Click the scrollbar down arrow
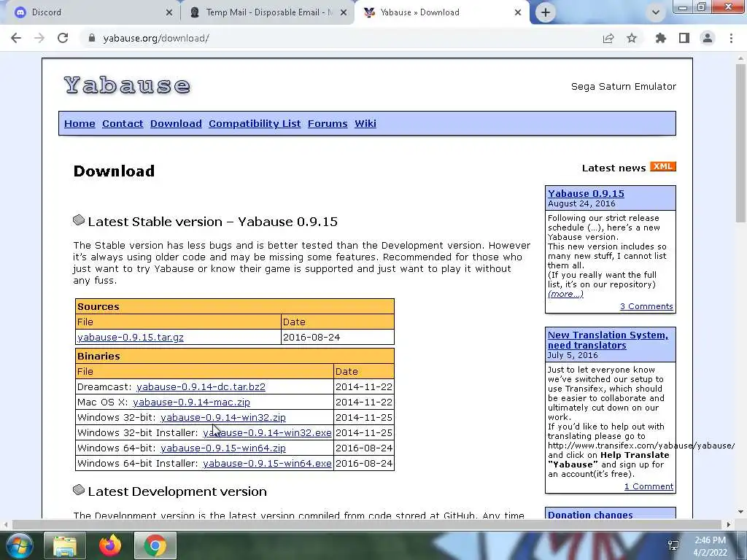The width and height of the screenshot is (747, 560). pos(740,512)
